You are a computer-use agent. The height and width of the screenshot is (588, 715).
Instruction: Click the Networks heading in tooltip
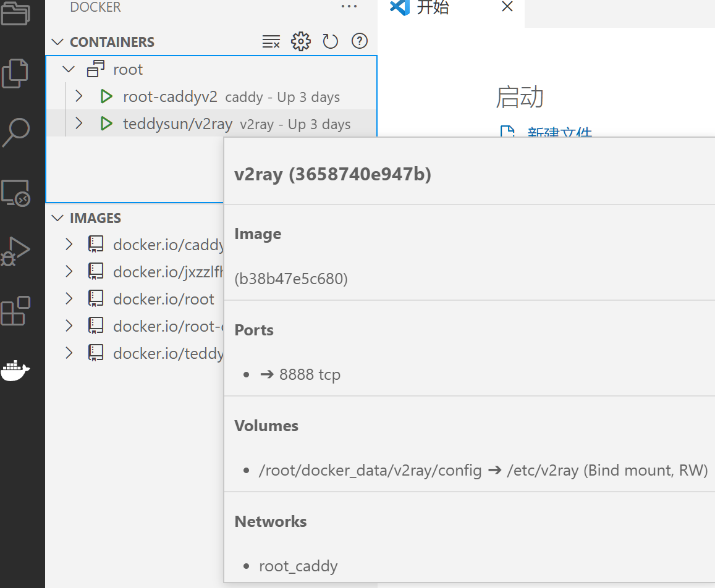point(271,521)
